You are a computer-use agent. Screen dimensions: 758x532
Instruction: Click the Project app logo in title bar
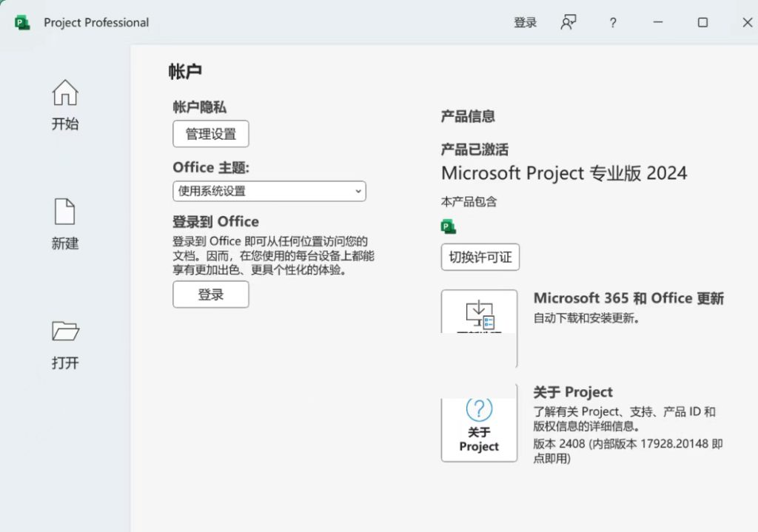(22, 23)
